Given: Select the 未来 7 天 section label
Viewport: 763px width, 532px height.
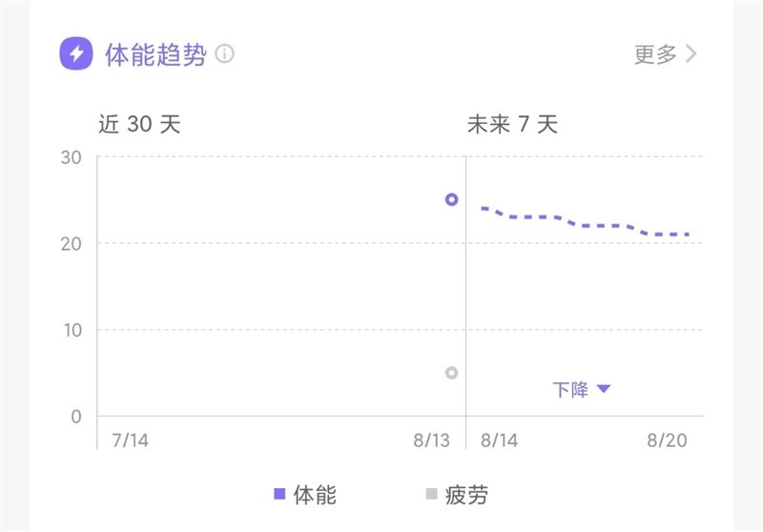Looking at the screenshot, I should point(512,124).
